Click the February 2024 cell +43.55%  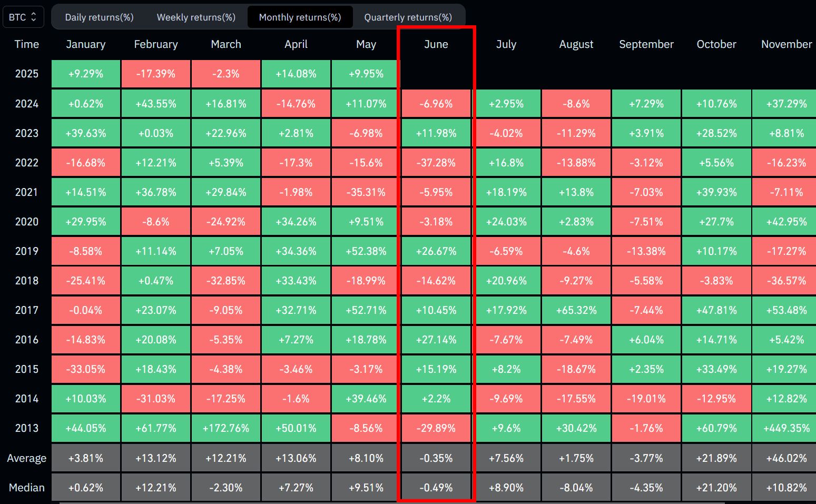pyautogui.click(x=156, y=104)
